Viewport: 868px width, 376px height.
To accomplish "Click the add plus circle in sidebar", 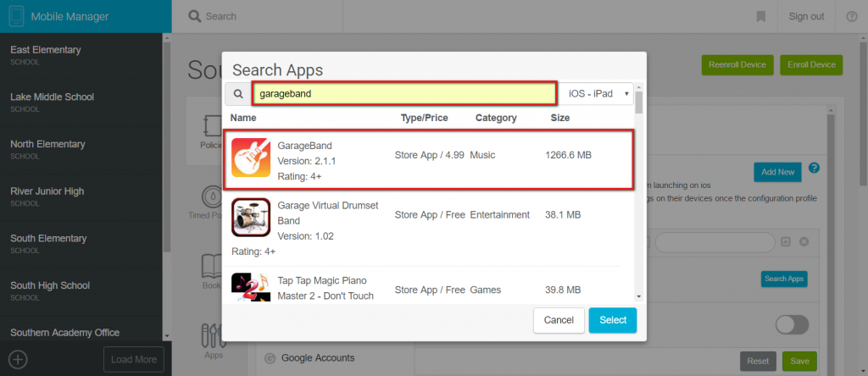I will pos(18,359).
